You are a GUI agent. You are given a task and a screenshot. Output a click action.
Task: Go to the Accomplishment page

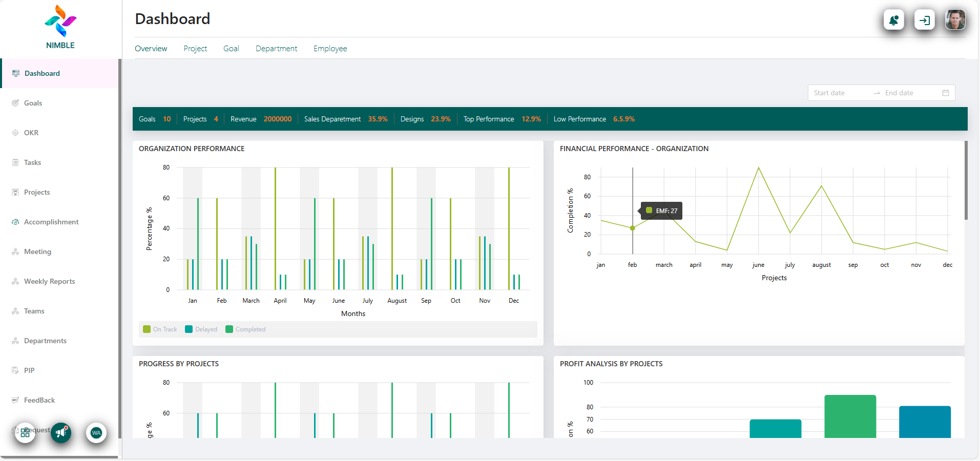coord(51,222)
